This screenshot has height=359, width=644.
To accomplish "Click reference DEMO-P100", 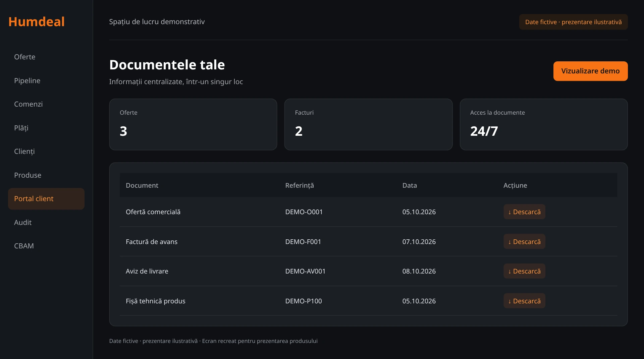I will click(x=304, y=301).
